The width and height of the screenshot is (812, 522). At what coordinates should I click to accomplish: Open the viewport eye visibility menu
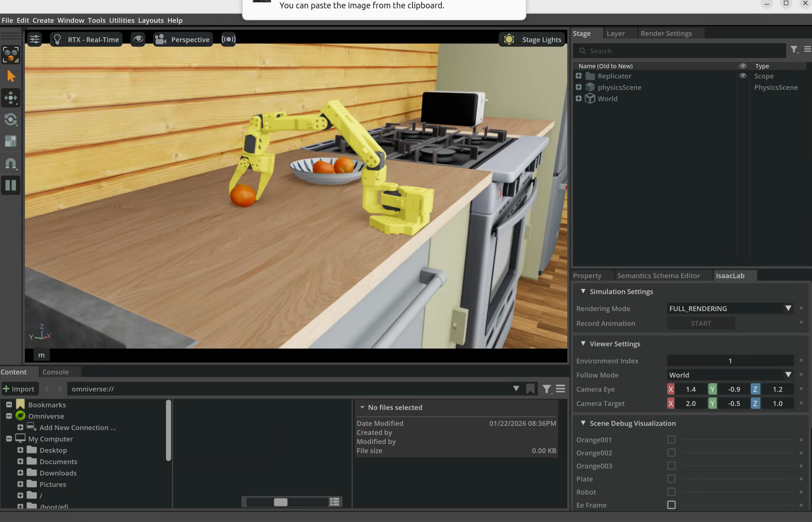click(138, 40)
